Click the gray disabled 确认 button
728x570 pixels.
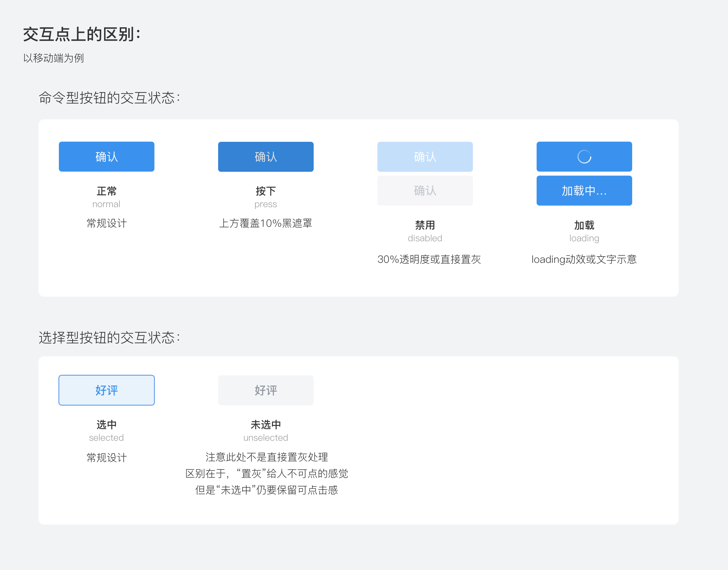click(x=425, y=191)
